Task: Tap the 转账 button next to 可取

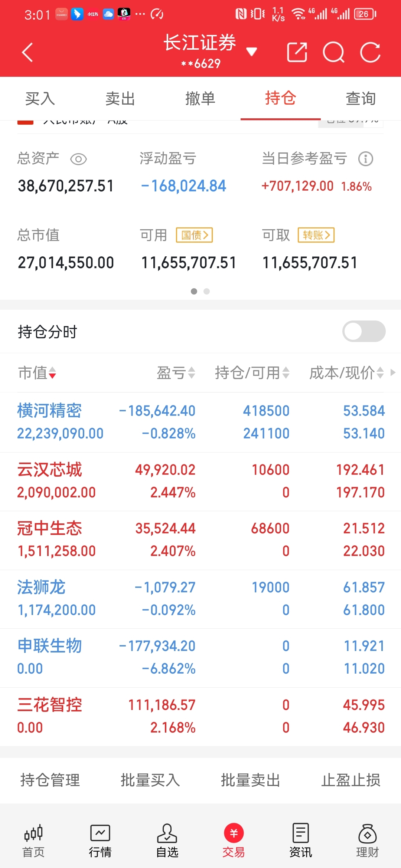Action: [316, 235]
